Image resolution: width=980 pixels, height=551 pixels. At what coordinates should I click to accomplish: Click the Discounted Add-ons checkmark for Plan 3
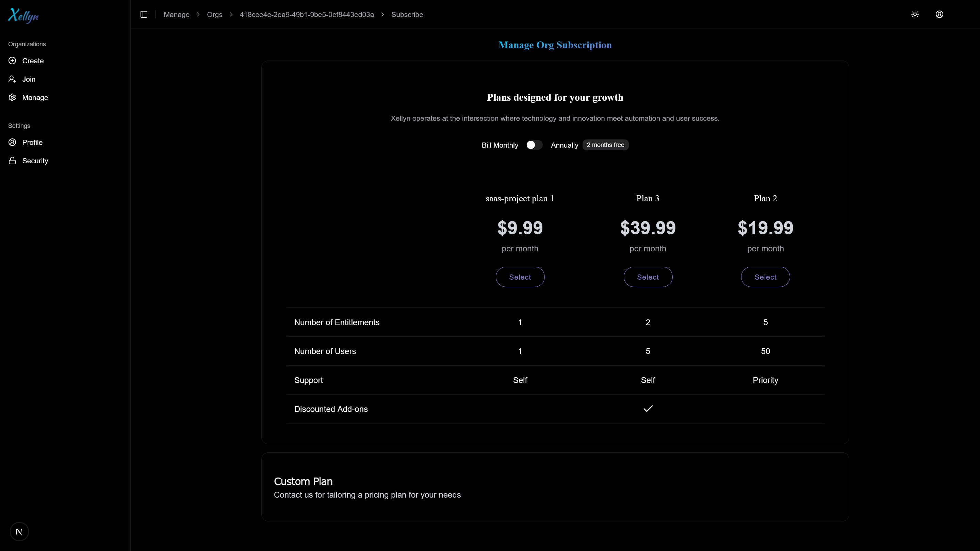click(x=648, y=409)
